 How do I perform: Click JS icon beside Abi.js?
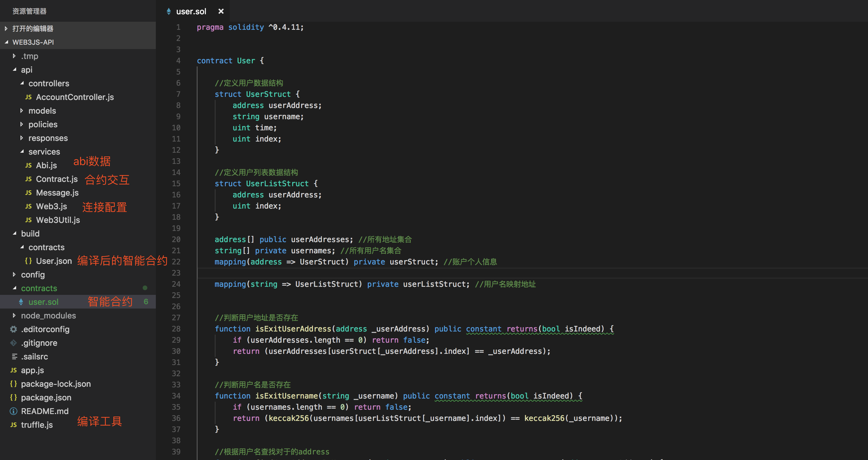point(28,165)
